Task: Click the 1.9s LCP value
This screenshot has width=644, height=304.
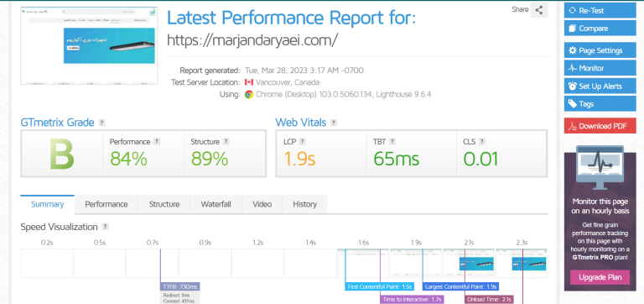Action: 299,160
